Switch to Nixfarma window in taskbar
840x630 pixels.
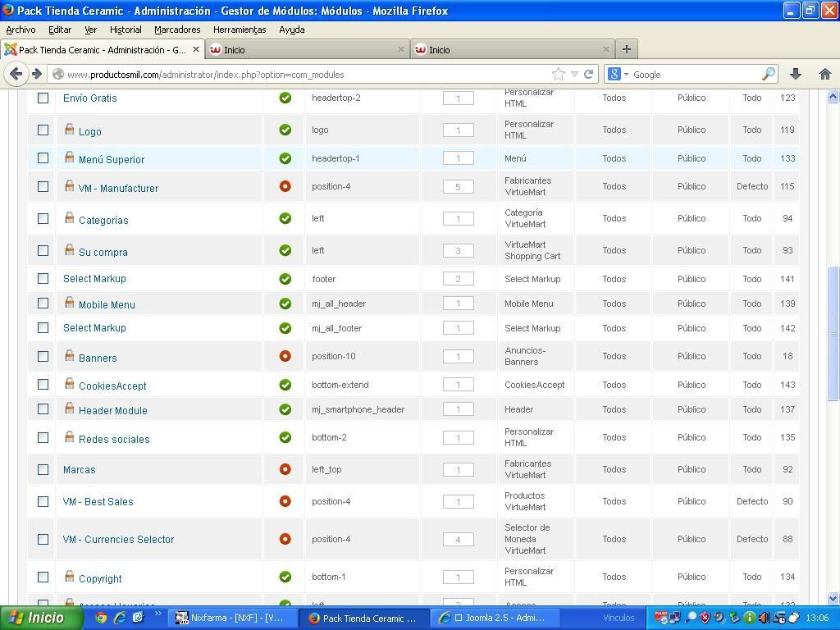232,619
